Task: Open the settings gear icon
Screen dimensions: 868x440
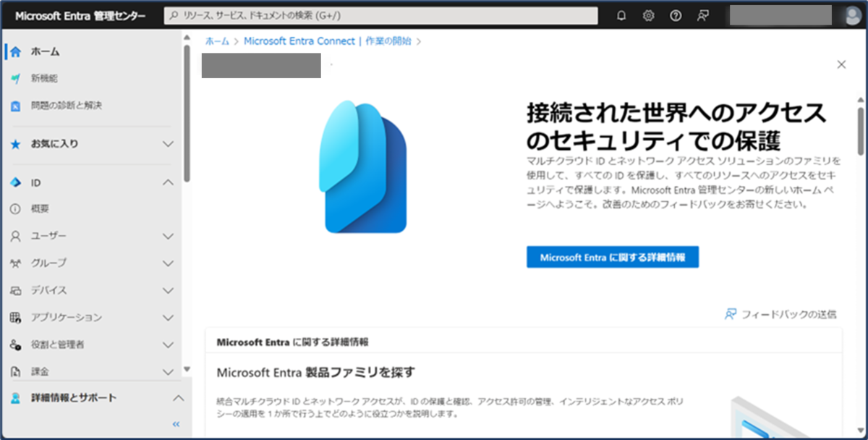Action: tap(648, 16)
